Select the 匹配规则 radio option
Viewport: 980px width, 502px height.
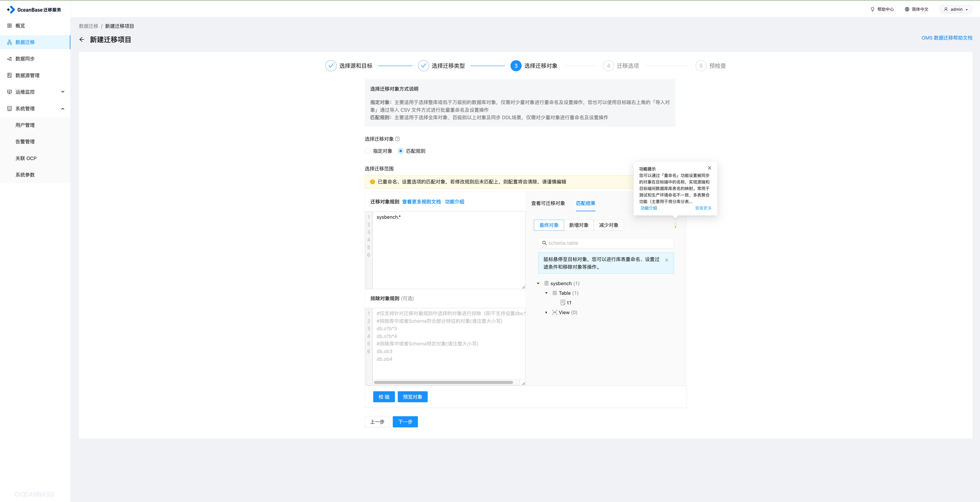point(401,151)
